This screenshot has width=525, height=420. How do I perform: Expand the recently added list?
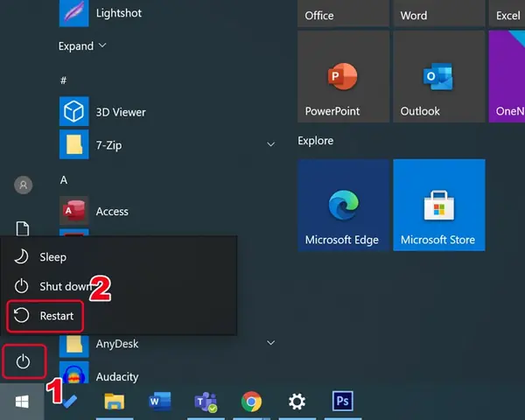coord(82,45)
